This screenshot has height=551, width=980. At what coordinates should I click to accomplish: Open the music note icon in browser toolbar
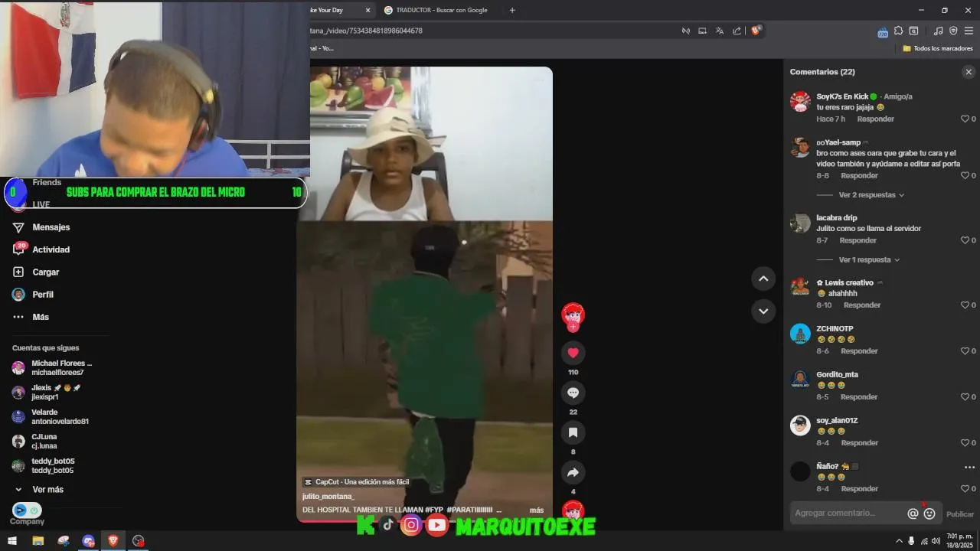click(x=938, y=31)
